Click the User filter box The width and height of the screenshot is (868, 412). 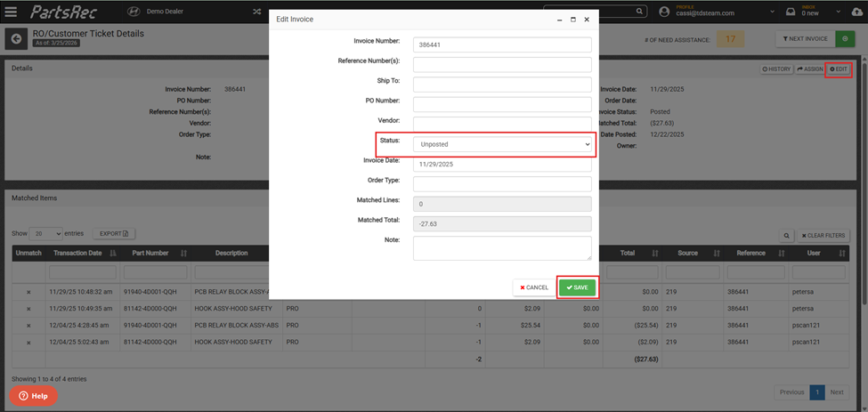coord(819,272)
